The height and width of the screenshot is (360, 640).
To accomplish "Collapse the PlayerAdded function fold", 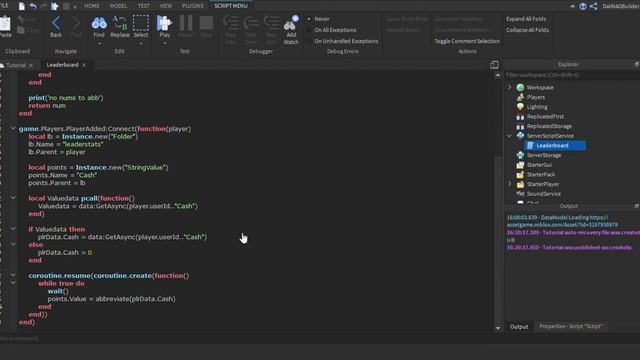I will pyautogui.click(x=13, y=129).
